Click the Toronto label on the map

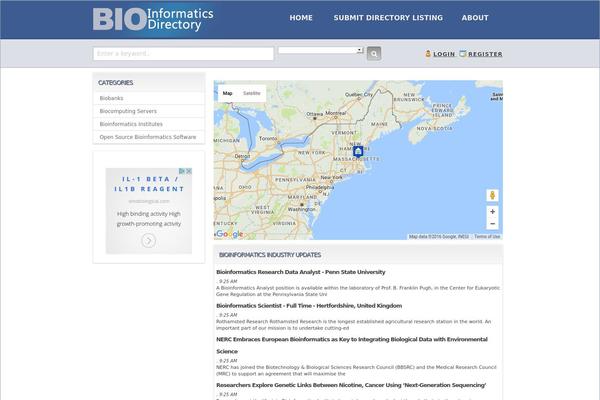(268, 139)
